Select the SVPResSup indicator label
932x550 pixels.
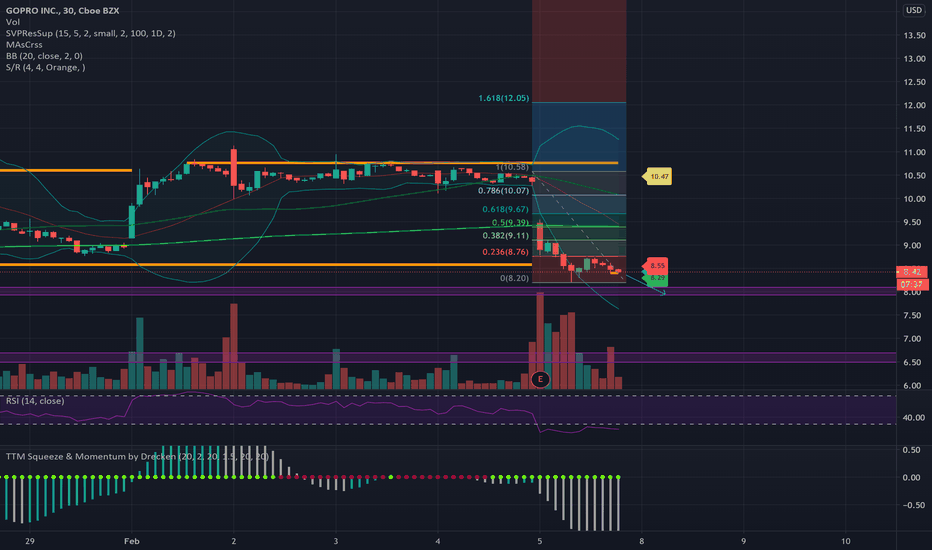point(90,33)
